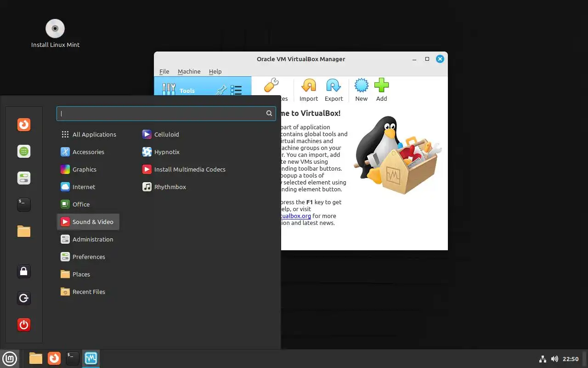Click the clock showing 22:50
588x368 pixels.
(571, 359)
